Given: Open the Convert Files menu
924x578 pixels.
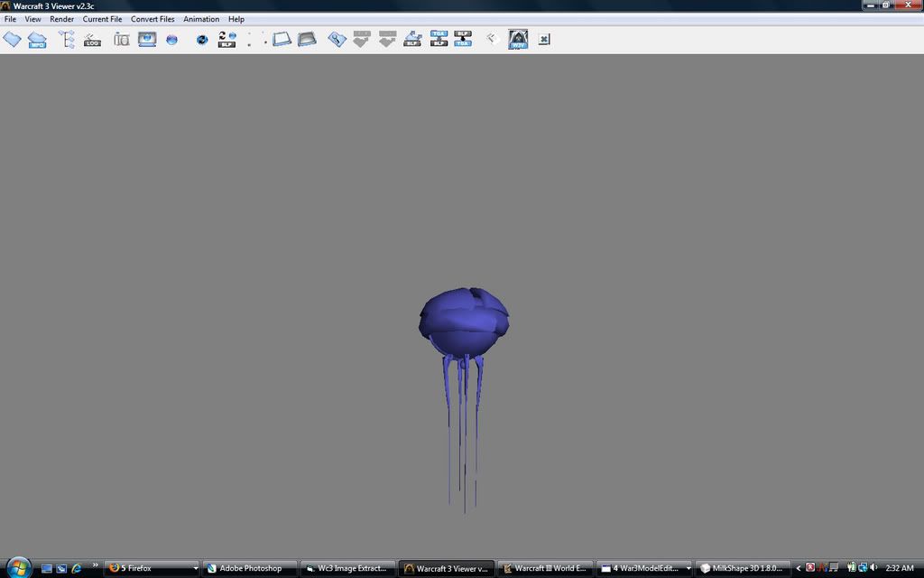Looking at the screenshot, I should (152, 19).
